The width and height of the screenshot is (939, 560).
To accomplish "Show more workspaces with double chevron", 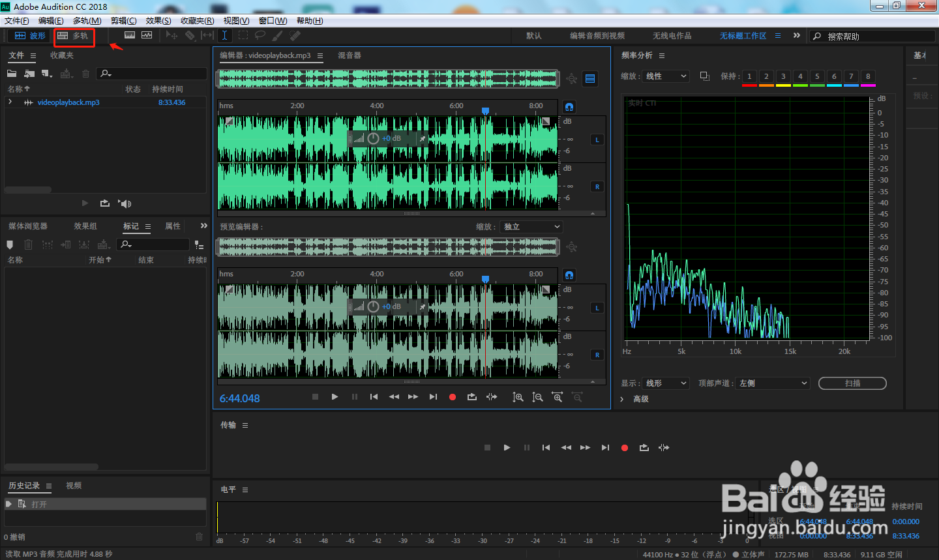I will click(796, 36).
